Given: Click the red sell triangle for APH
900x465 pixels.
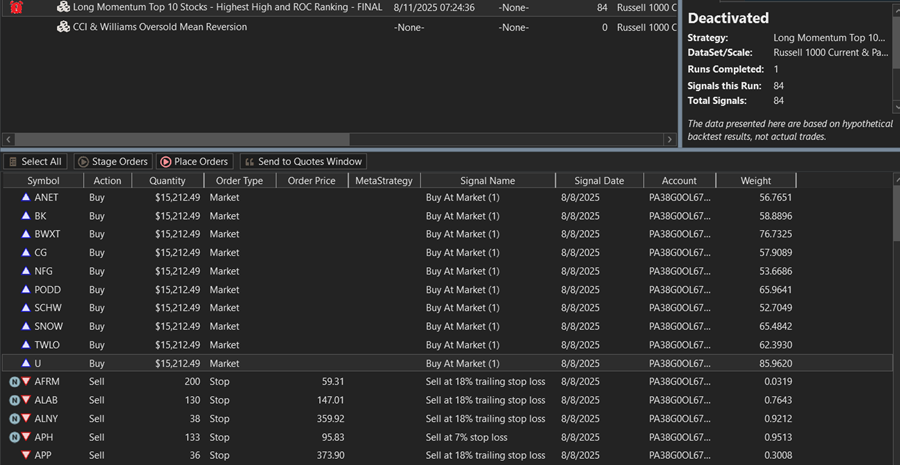Looking at the screenshot, I should point(26,437).
